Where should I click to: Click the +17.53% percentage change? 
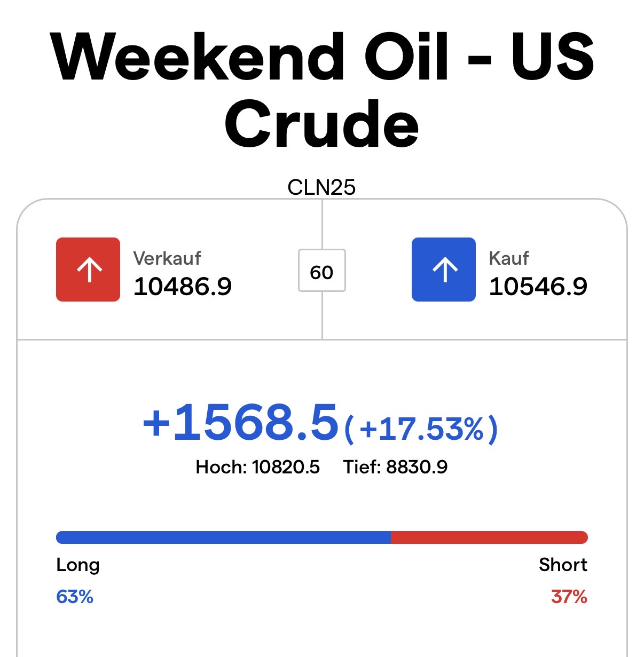[x=421, y=429]
